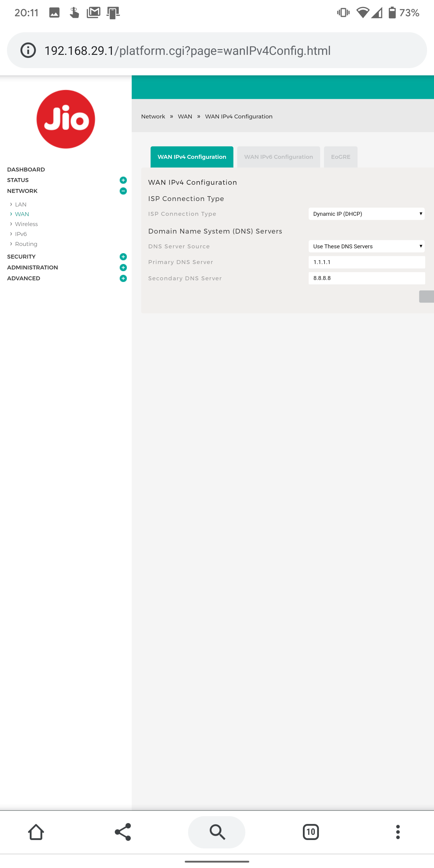Viewport: 434px width, 868px height.
Task: Expand the ADMINISTRATION plus icon
Action: (123, 268)
